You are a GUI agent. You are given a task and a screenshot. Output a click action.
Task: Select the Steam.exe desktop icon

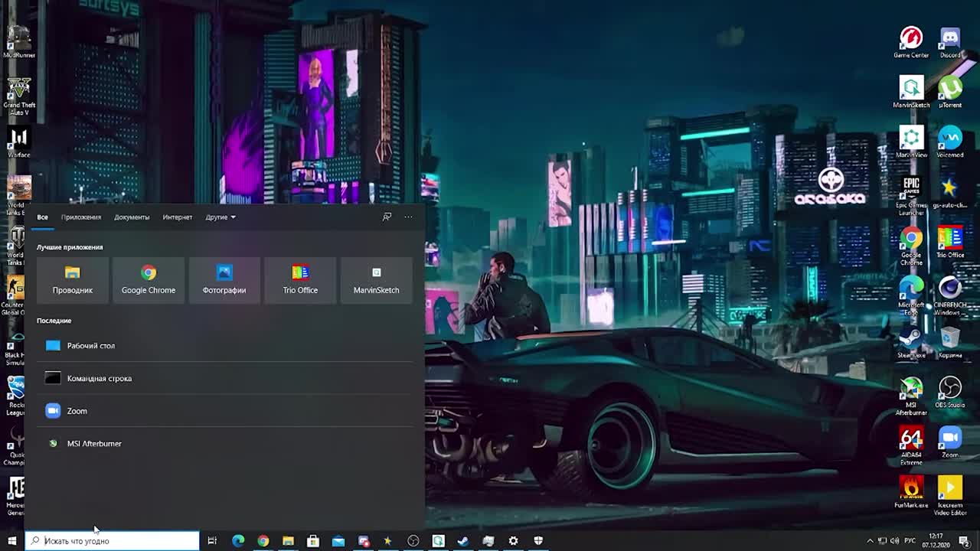pos(911,342)
